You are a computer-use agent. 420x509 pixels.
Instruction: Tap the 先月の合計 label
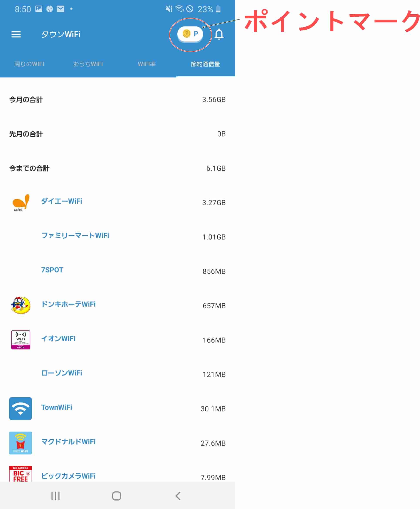(26, 134)
